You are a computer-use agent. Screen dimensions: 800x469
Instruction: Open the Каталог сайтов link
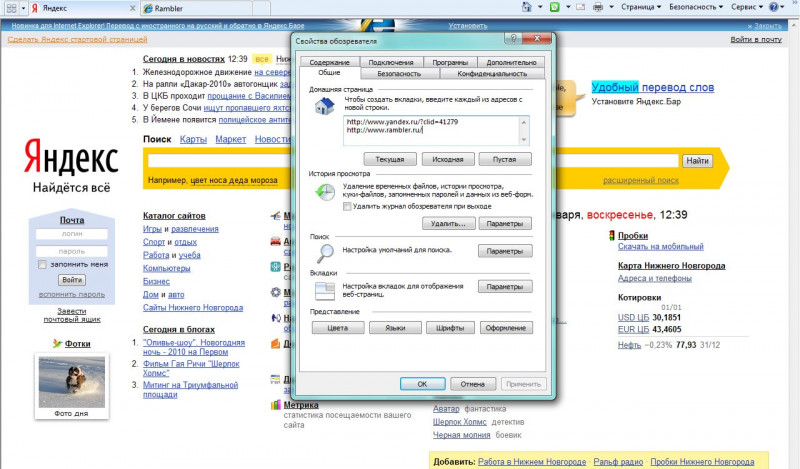[x=174, y=216]
